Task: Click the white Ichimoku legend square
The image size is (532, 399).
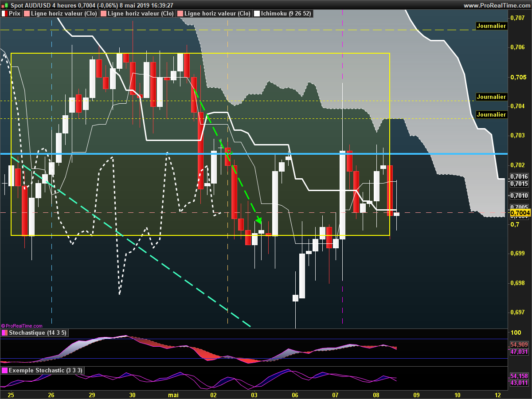Action: (x=257, y=14)
